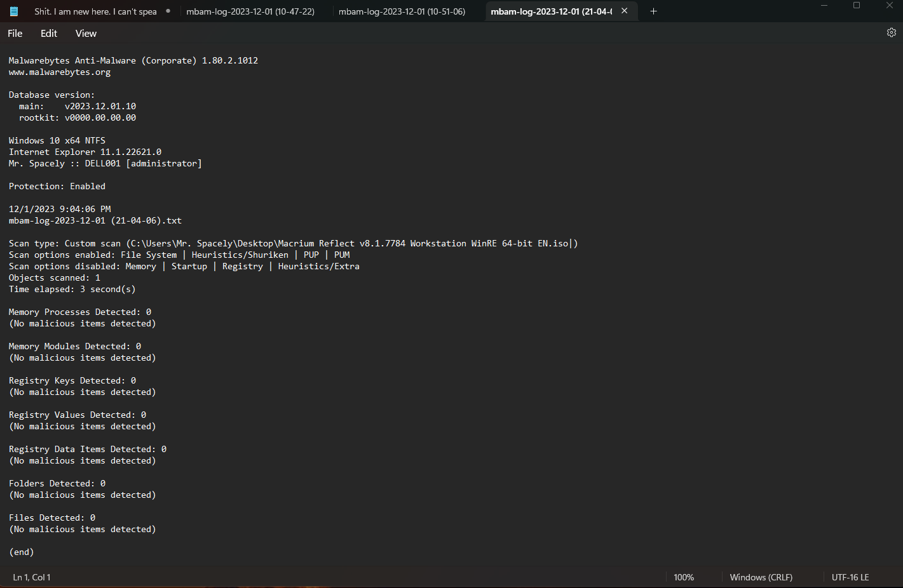Click the Scan options disabled line
Viewport: 903px width, 588px height.
(184, 267)
